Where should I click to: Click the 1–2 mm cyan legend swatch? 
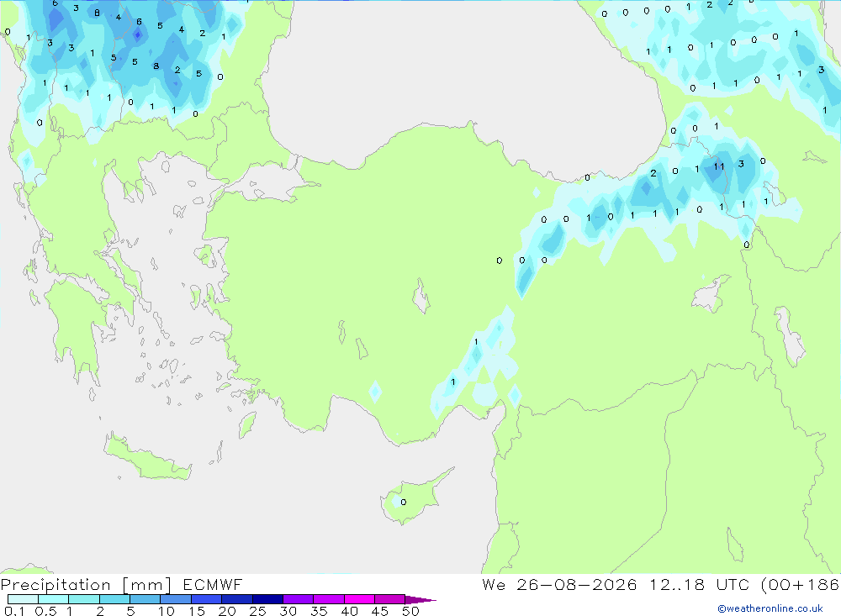[x=83, y=599]
